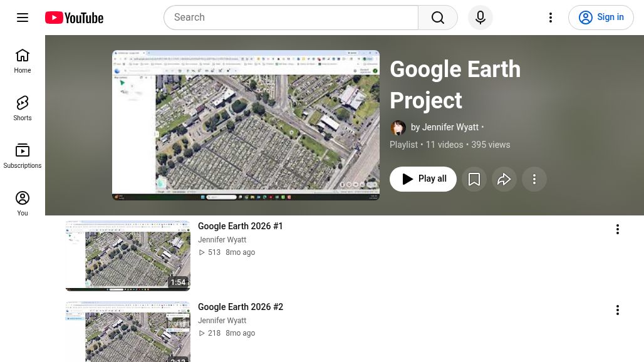Click the Google Earth 2026 #2 title

click(241, 307)
